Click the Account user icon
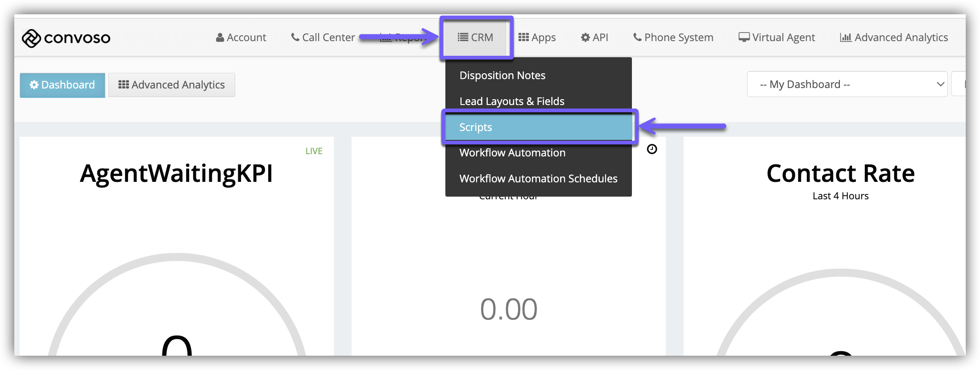Image resolution: width=980 pixels, height=370 pixels. (220, 38)
